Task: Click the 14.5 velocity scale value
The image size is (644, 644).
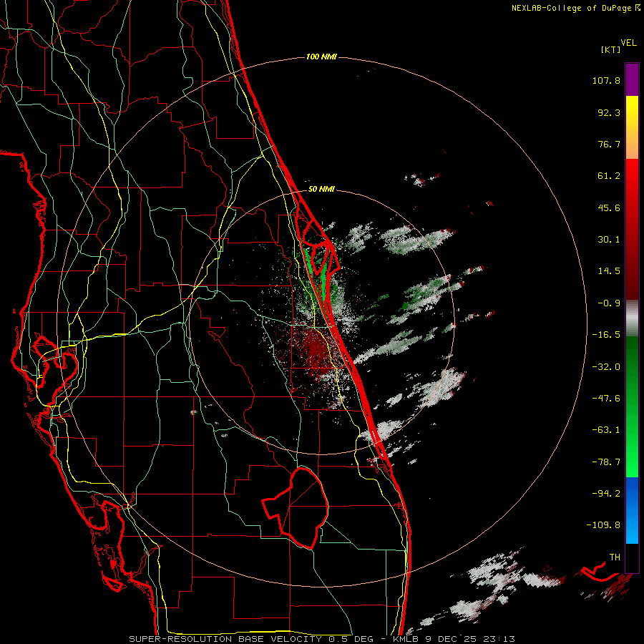Action: click(609, 271)
